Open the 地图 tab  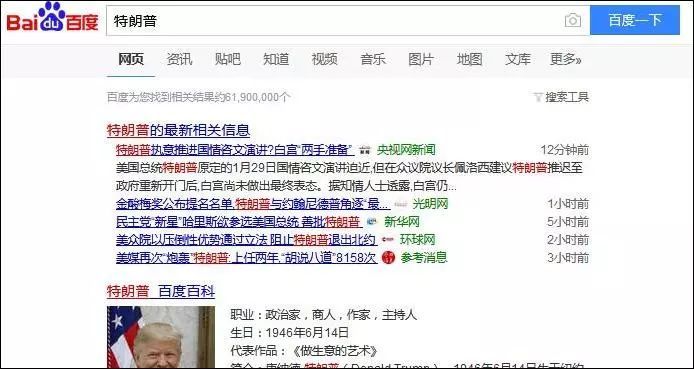pyautogui.click(x=470, y=59)
